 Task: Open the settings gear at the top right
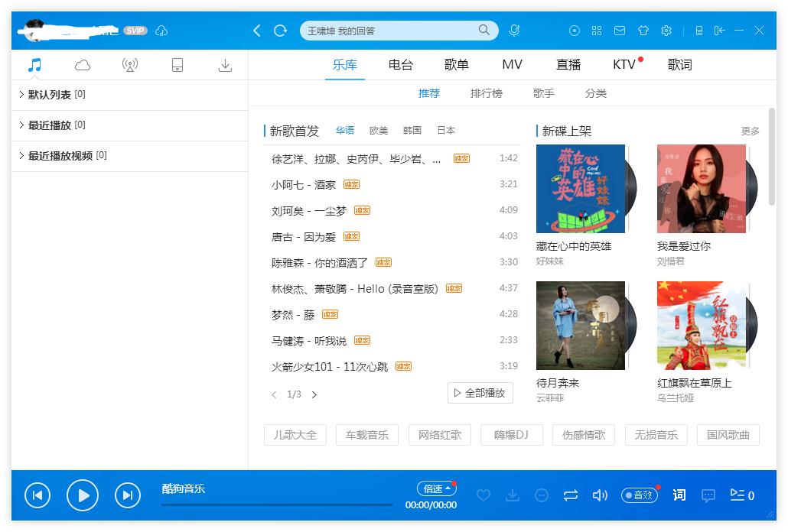(666, 31)
